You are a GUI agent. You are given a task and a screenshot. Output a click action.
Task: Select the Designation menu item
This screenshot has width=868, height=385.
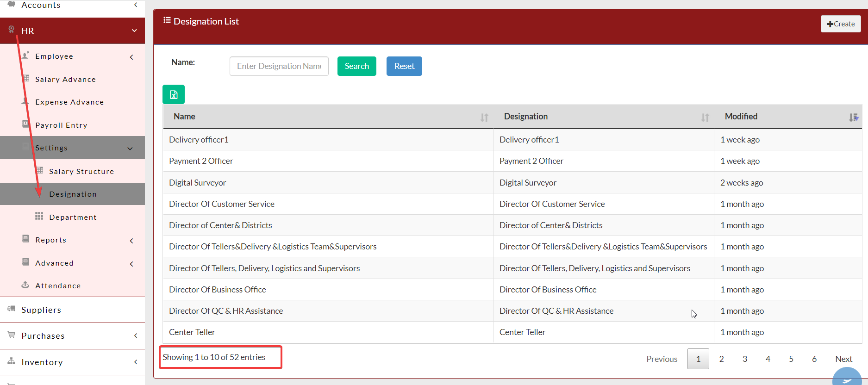72,194
